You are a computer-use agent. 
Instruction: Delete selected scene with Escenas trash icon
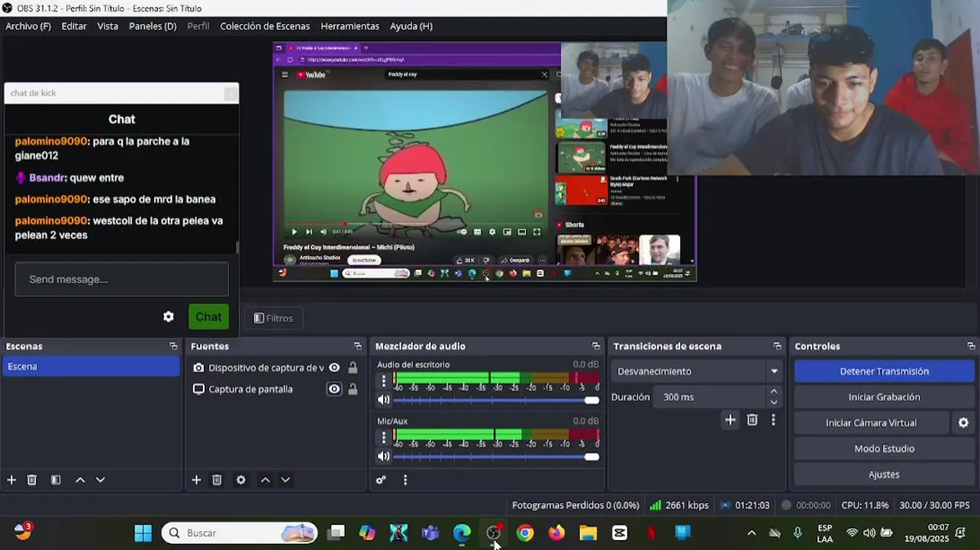(32, 480)
